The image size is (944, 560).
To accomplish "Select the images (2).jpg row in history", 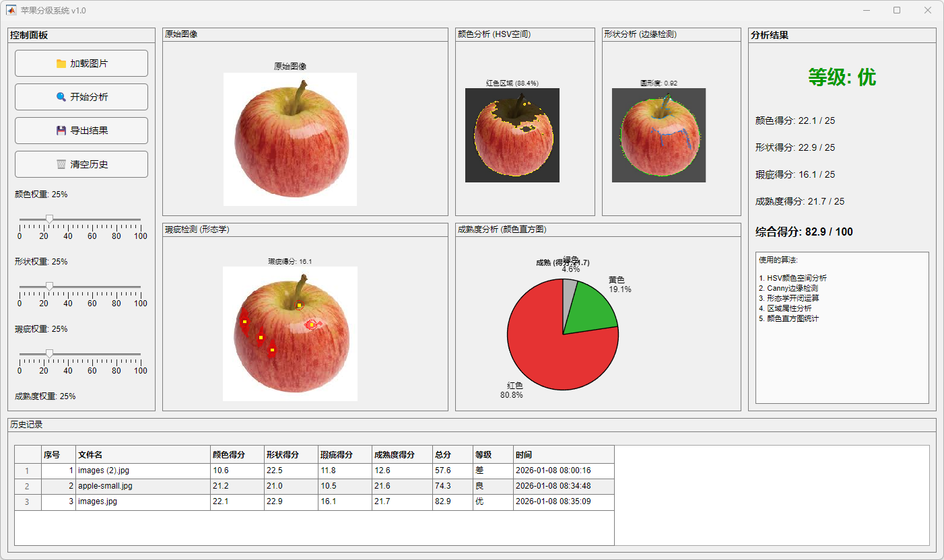I will pyautogui.click(x=143, y=470).
